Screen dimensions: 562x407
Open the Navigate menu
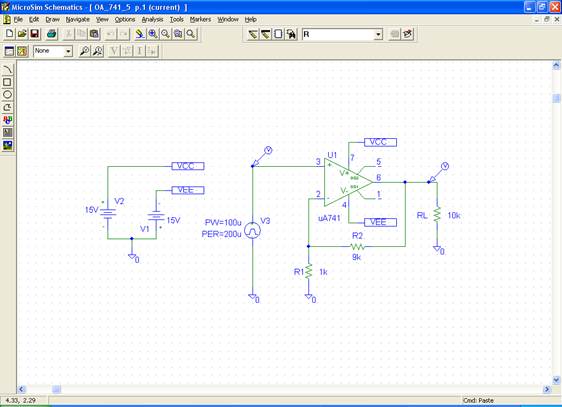pos(77,19)
